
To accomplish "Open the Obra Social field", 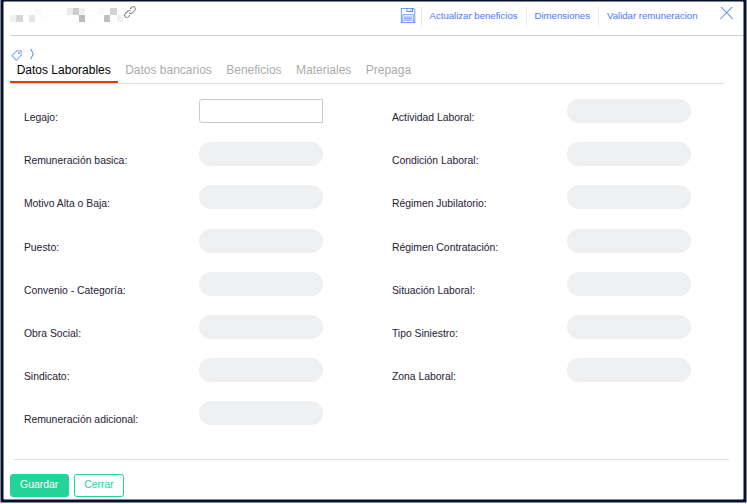I will [261, 327].
